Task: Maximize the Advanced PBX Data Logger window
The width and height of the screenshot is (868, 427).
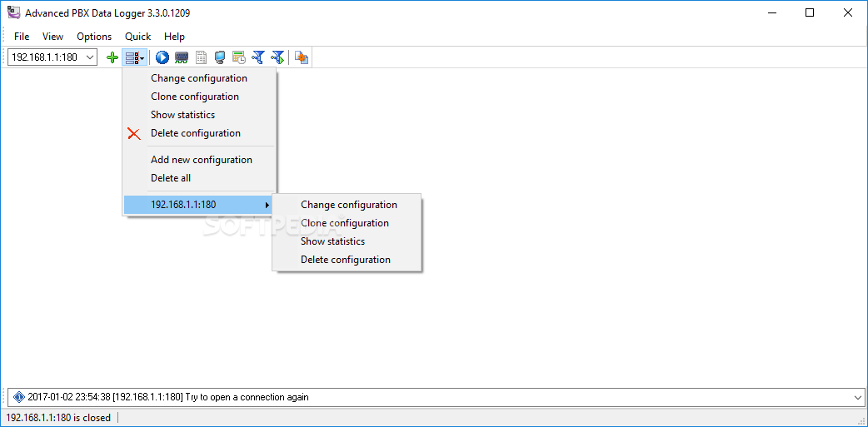Action: pyautogui.click(x=810, y=12)
